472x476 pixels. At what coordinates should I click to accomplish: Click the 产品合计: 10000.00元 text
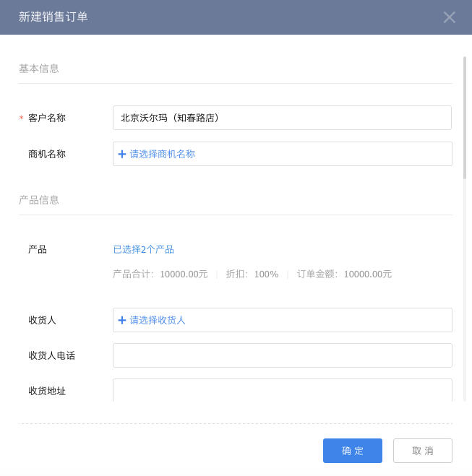(160, 274)
